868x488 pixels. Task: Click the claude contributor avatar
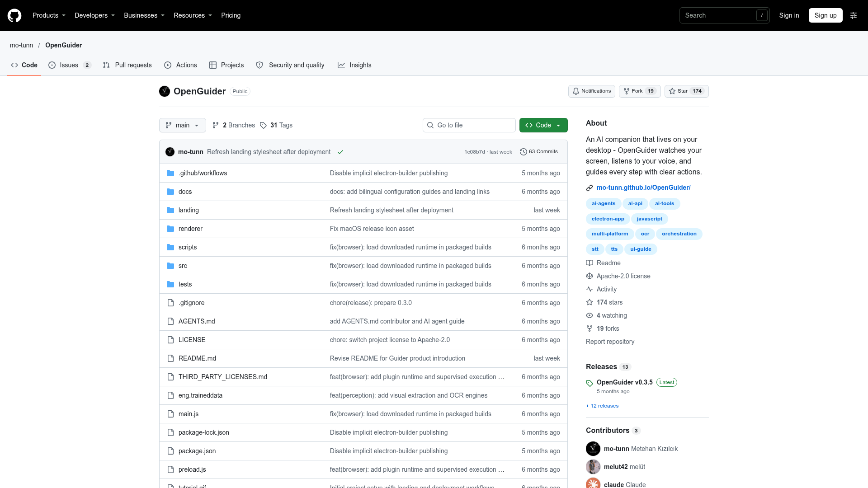point(593,483)
